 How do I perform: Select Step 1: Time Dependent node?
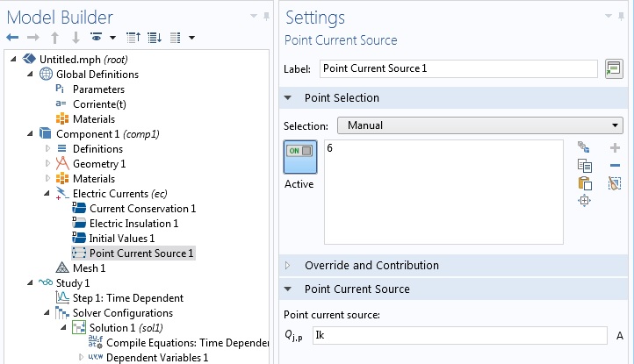coord(127,298)
